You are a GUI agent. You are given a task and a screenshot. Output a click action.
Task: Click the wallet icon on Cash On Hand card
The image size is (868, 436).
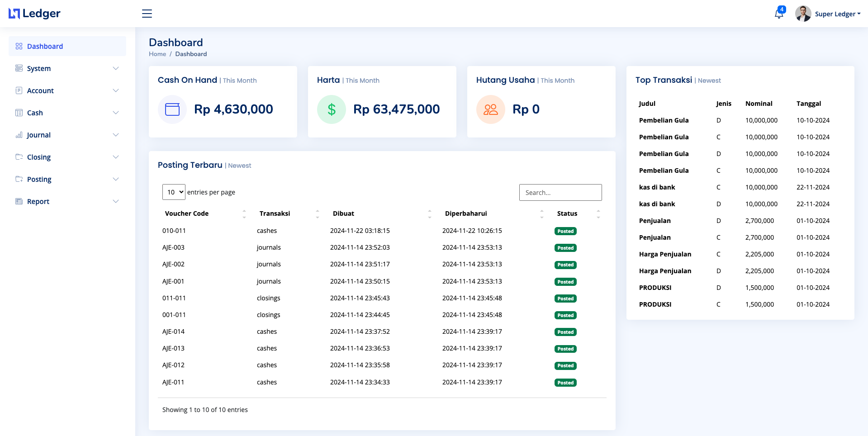pos(172,109)
